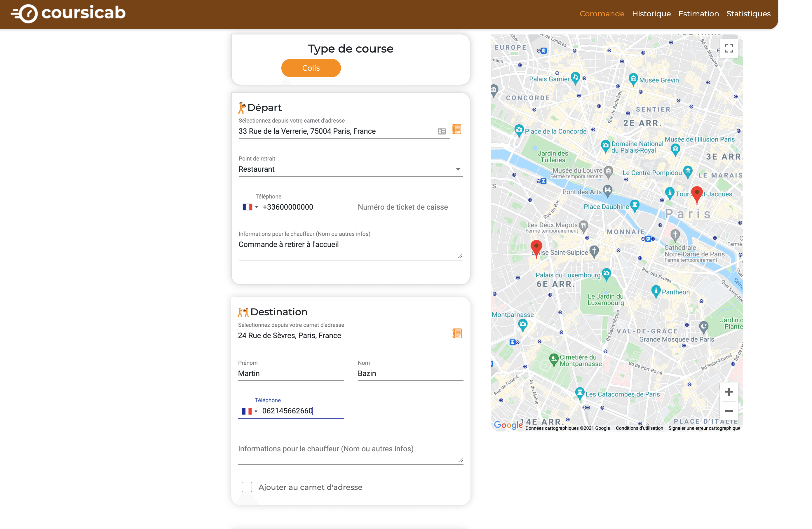
Task: Edit the Destination address field
Action: (344, 335)
